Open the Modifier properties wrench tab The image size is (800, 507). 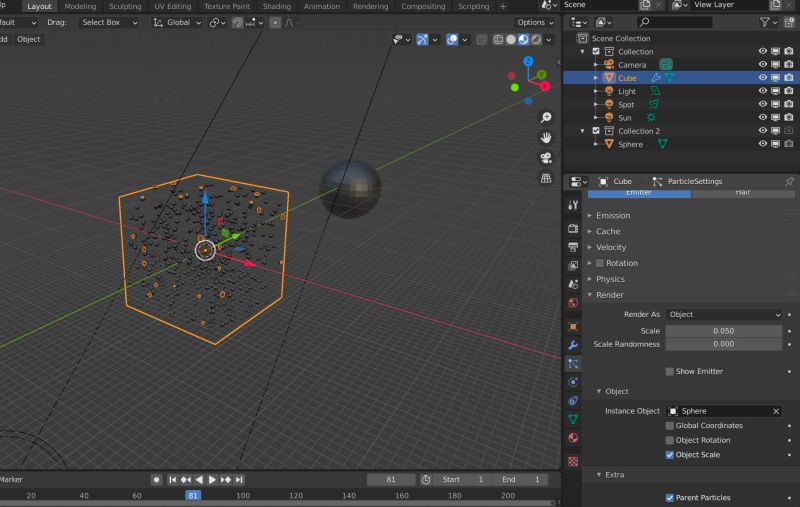click(573, 345)
